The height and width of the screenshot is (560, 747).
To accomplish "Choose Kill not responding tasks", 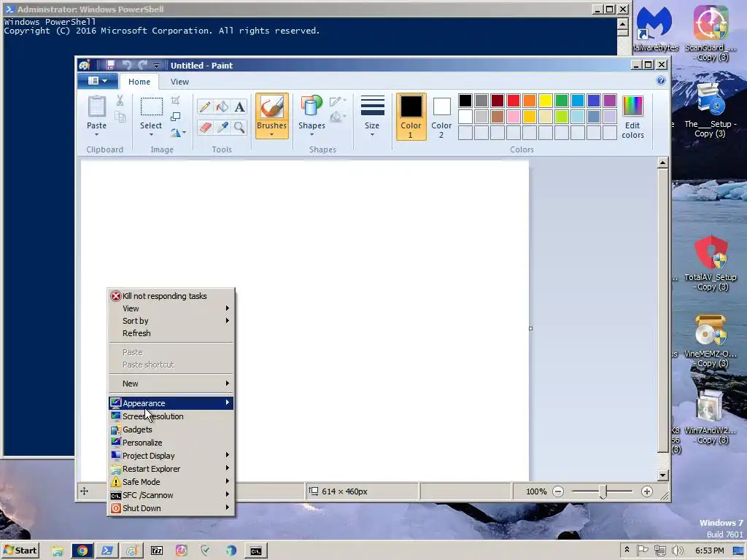I will (x=171, y=296).
